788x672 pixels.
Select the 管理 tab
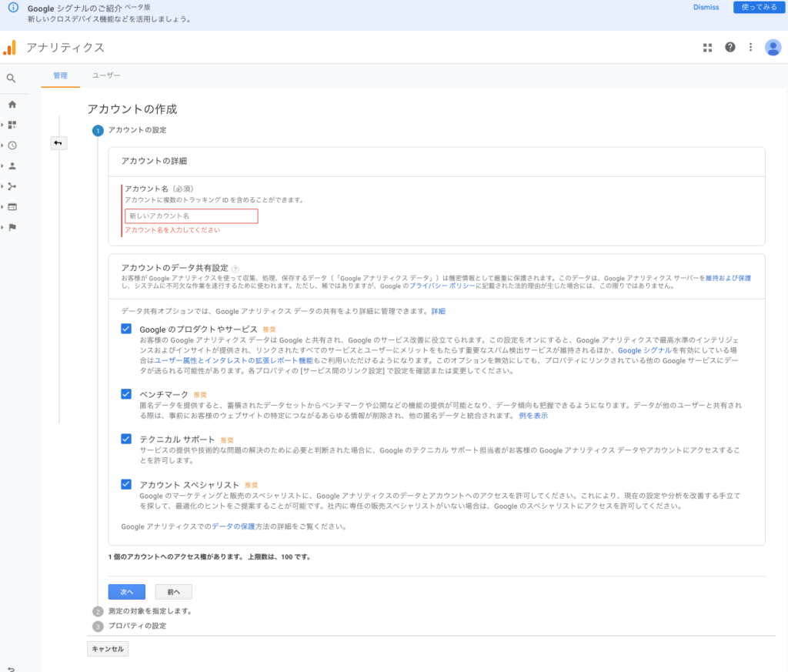click(60, 75)
